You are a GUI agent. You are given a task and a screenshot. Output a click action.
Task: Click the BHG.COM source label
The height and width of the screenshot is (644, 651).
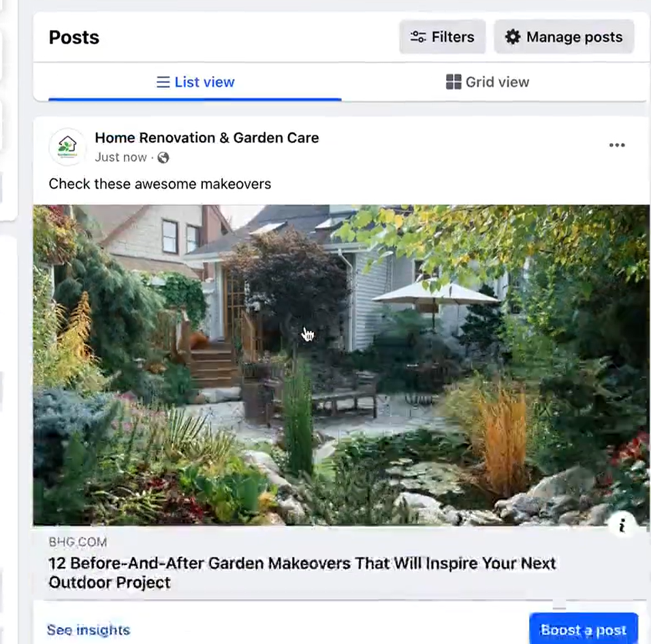click(x=78, y=542)
